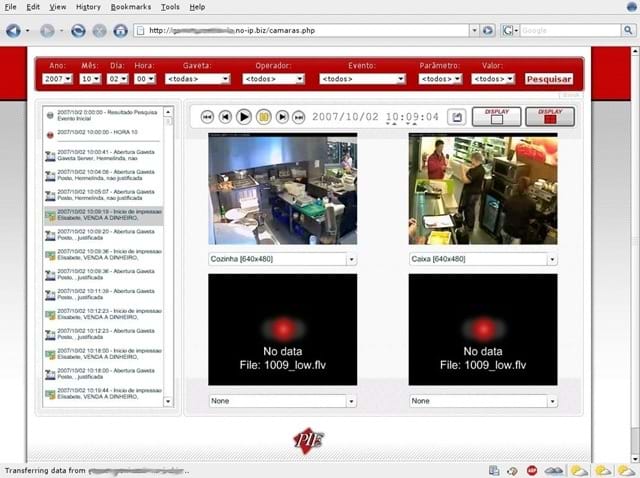Click the Caixa cashier camera video
The image size is (640, 478).
[483, 189]
